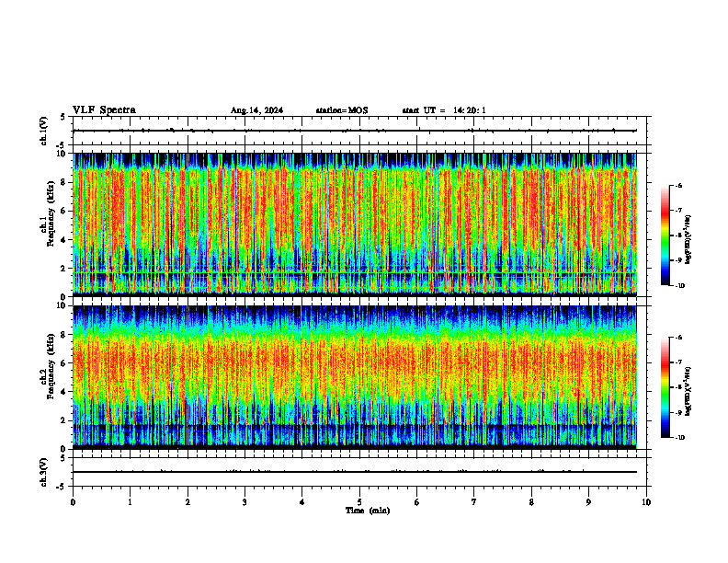The image size is (728, 563).
Task: Click time axis tick label "5"
Action: pos(359,502)
